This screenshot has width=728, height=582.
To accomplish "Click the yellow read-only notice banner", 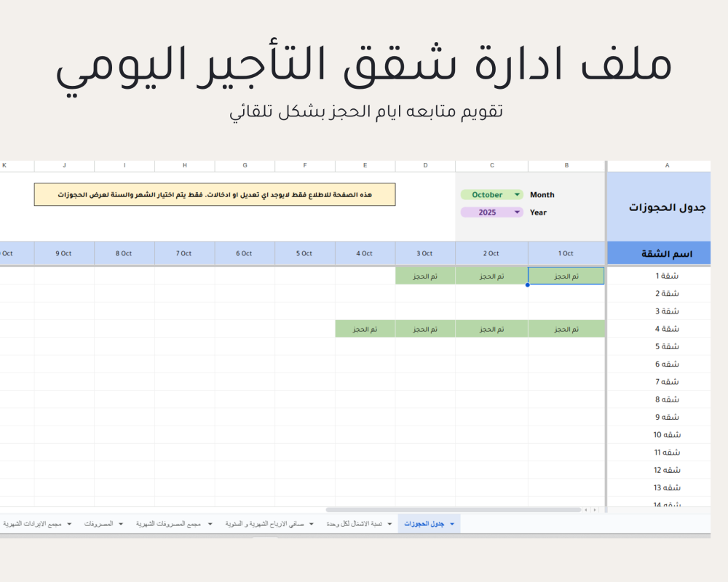I will pos(215,195).
